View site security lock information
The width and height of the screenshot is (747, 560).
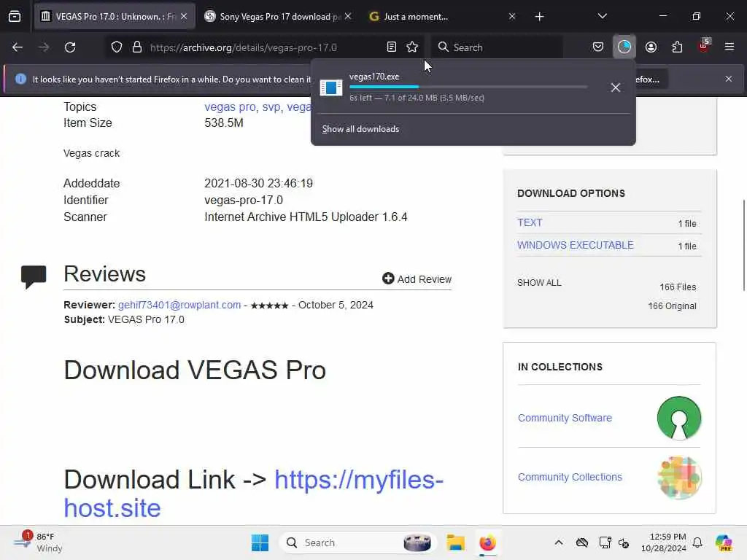(137, 47)
